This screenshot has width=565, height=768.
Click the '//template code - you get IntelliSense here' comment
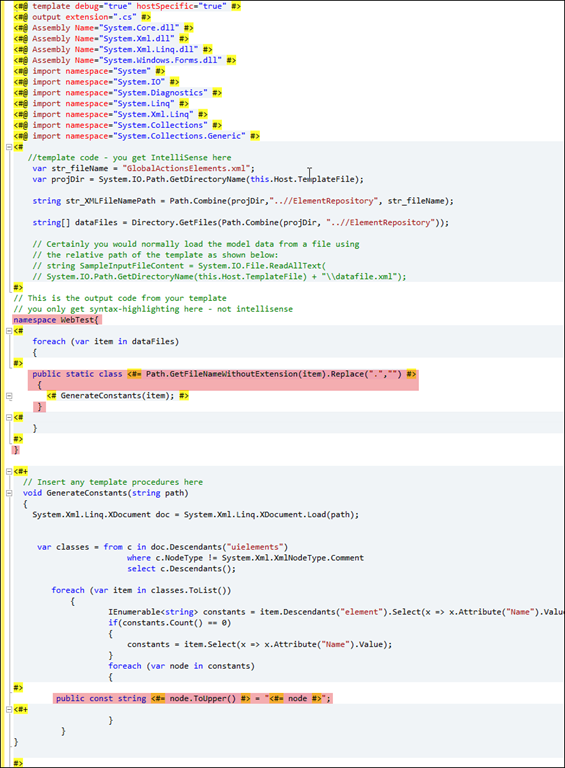tap(129, 158)
